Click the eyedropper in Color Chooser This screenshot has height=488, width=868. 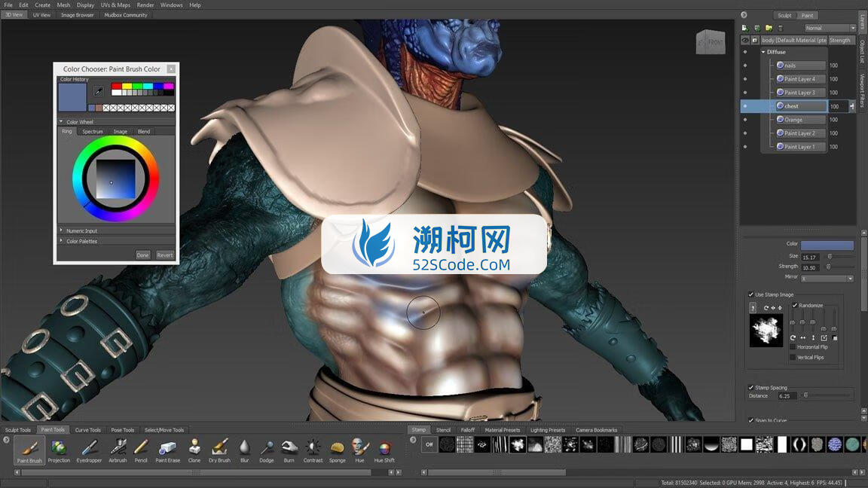99,90
